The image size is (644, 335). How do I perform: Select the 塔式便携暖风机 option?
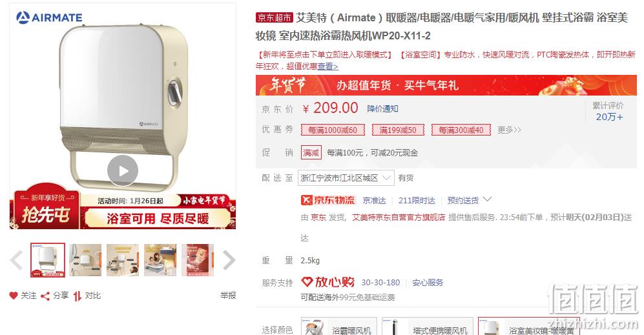(428, 327)
